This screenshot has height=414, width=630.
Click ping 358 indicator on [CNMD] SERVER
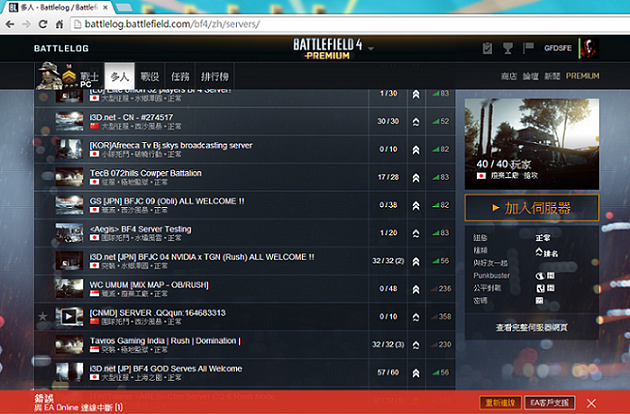pyautogui.click(x=441, y=317)
